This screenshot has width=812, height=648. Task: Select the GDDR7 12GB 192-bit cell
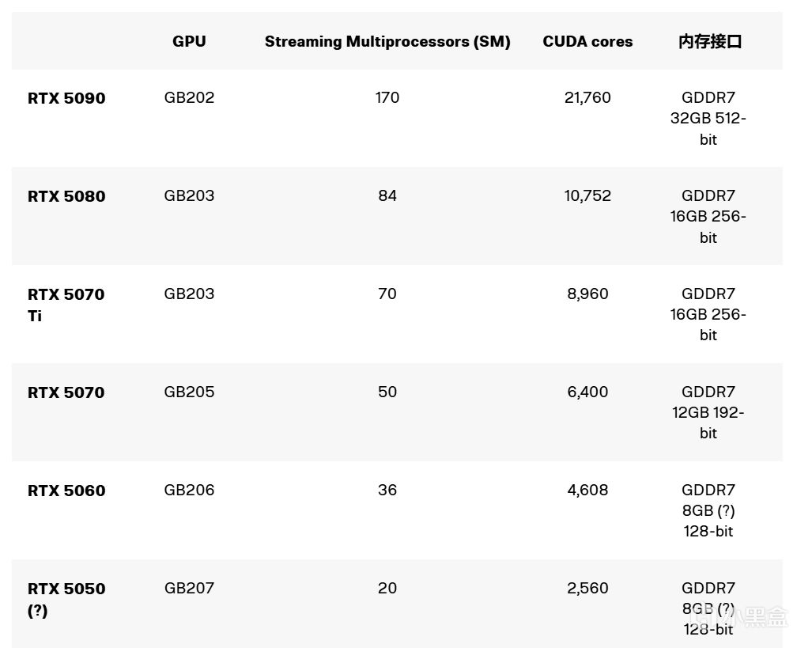(708, 412)
